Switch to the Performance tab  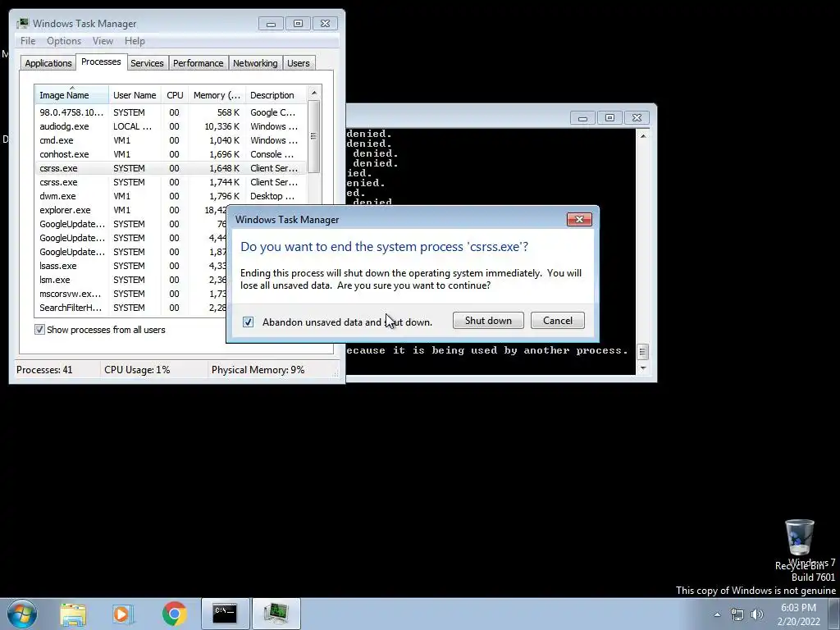[199, 63]
